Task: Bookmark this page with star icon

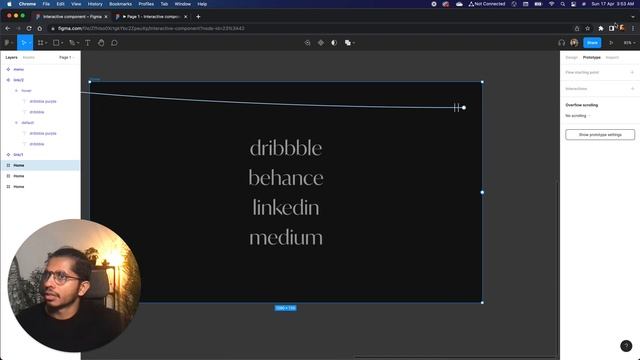Action: point(587,29)
